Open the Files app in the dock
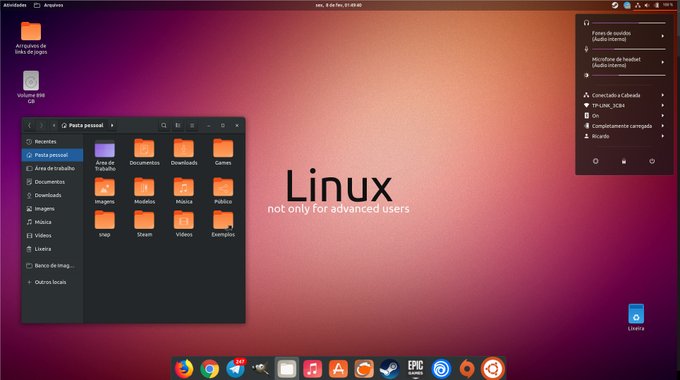This screenshot has height=380, width=680. pyautogui.click(x=286, y=369)
